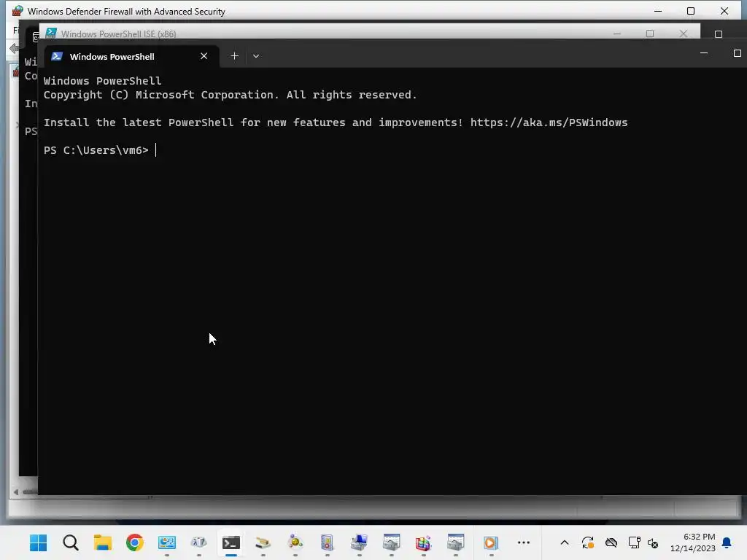Click the Firewall horizontal scrollbar left arrow

[16, 492]
